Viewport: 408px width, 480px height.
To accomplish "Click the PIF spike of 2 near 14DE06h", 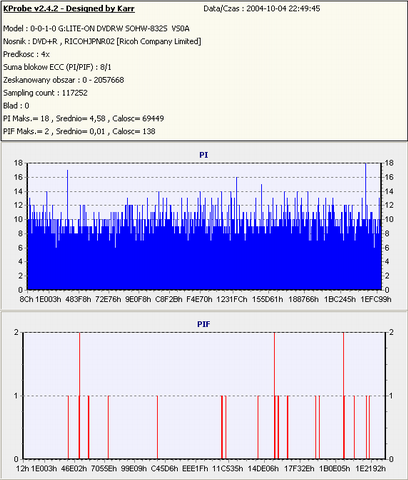I will click(x=275, y=395).
